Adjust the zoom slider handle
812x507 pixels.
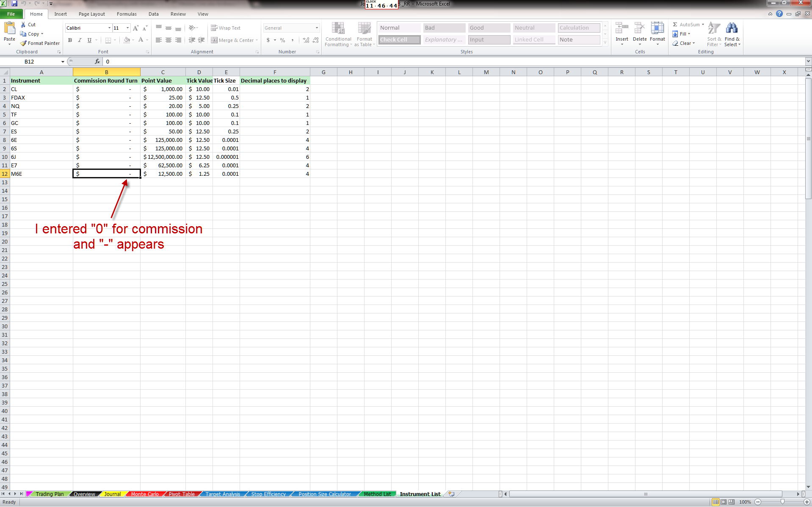(782, 502)
